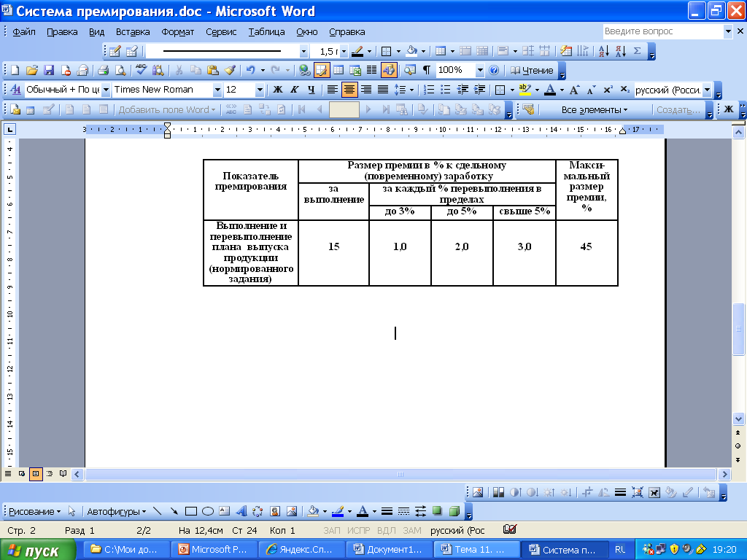Click the highlight color marker button
This screenshot has width=747, height=560.
[525, 90]
